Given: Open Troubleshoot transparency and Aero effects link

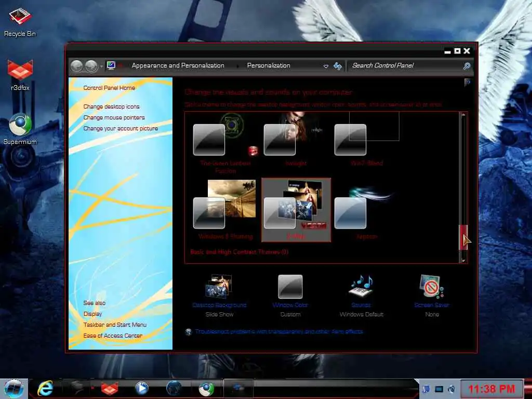Looking at the screenshot, I should pos(279,331).
